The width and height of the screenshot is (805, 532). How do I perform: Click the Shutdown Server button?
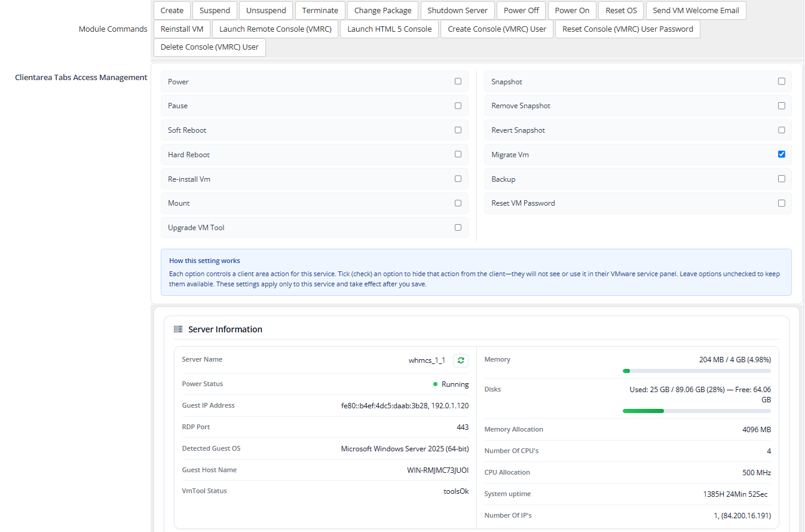(x=458, y=11)
